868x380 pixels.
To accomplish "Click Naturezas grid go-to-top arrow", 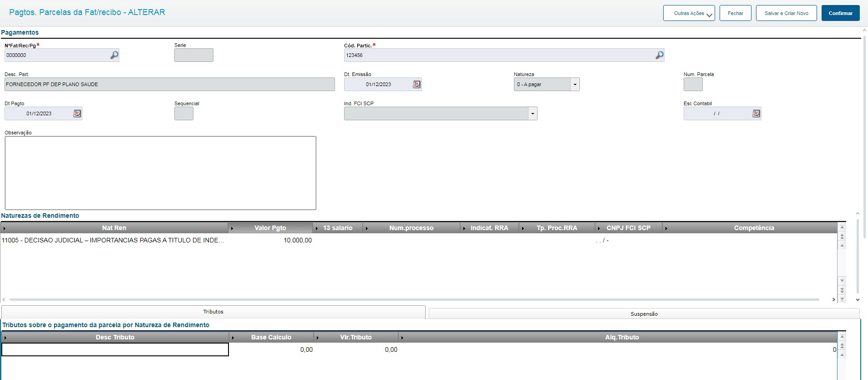I will (842, 227).
